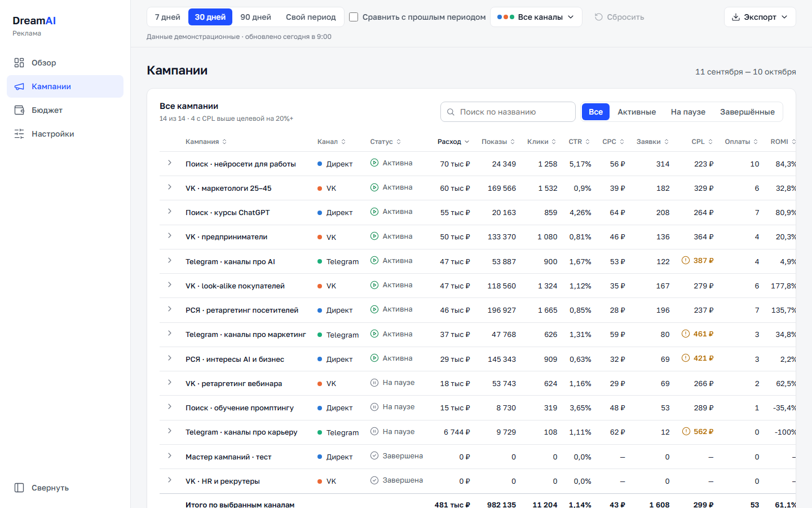Click the total value 481 тыс ₽
This screenshot has width=812, height=508.
click(452, 505)
